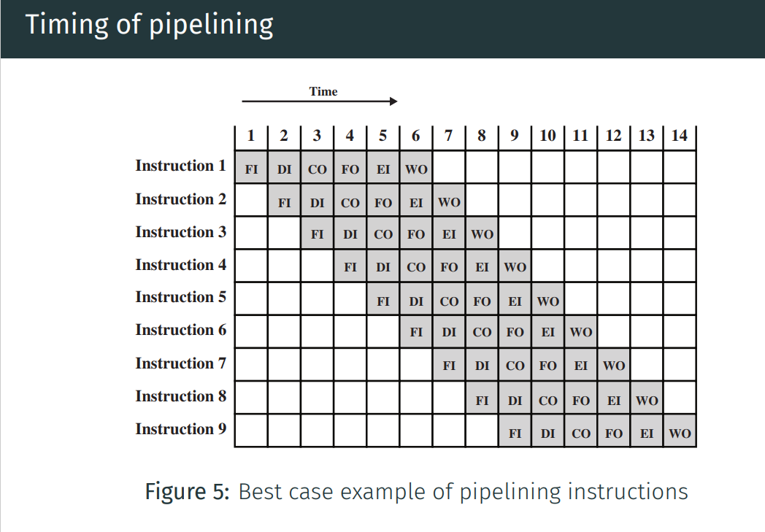Click the Time arrow above the table
765x532 pixels.
tap(319, 101)
